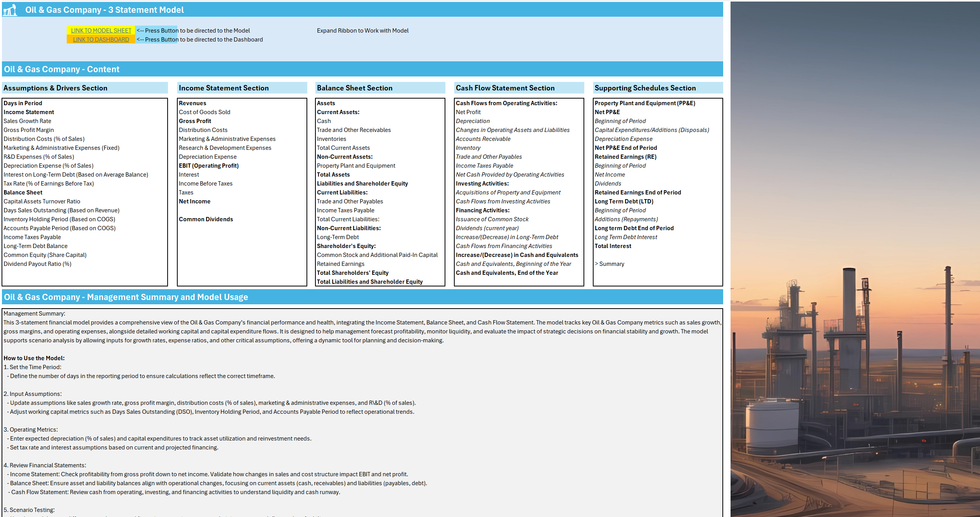Select Net Income in the Income Statement list
The height and width of the screenshot is (517, 980).
click(194, 201)
